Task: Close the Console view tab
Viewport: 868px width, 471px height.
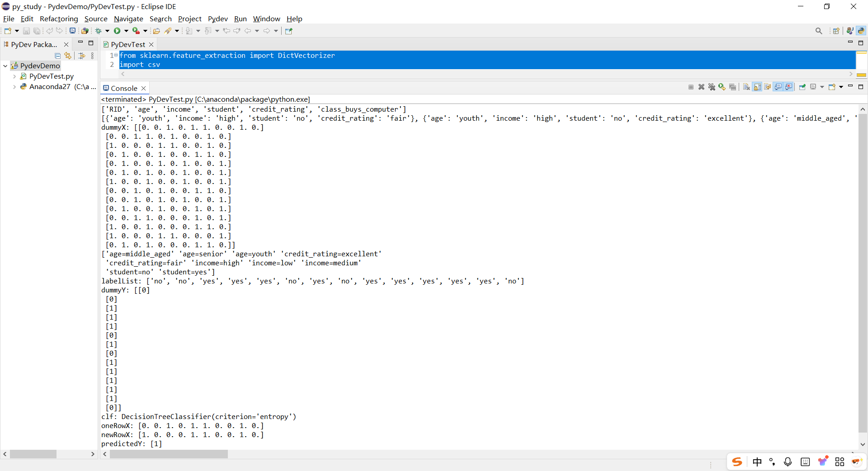Action: 143,88
